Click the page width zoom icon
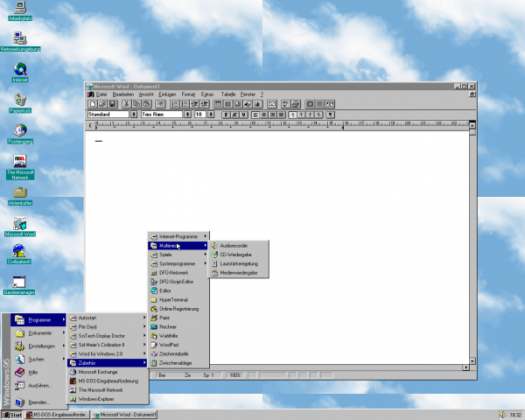 click(330, 104)
